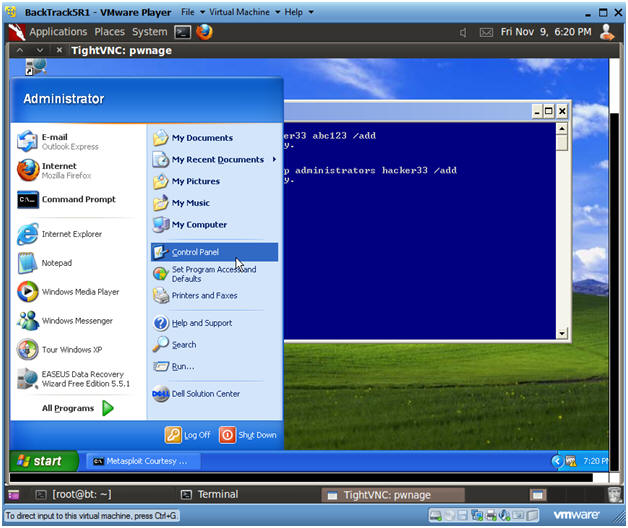Screen dimensions: 628x528
Task: Click show desktop icon in bottom panel
Action: click(x=14, y=495)
